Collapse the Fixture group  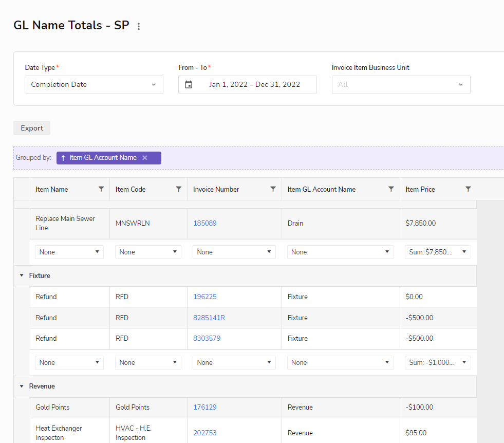coord(22,275)
